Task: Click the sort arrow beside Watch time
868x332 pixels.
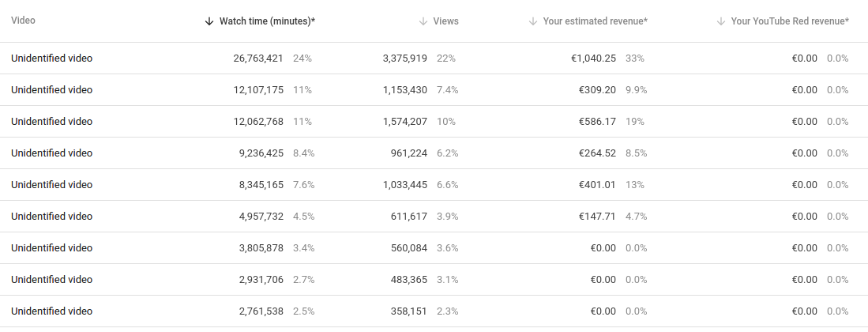Action: (x=209, y=21)
